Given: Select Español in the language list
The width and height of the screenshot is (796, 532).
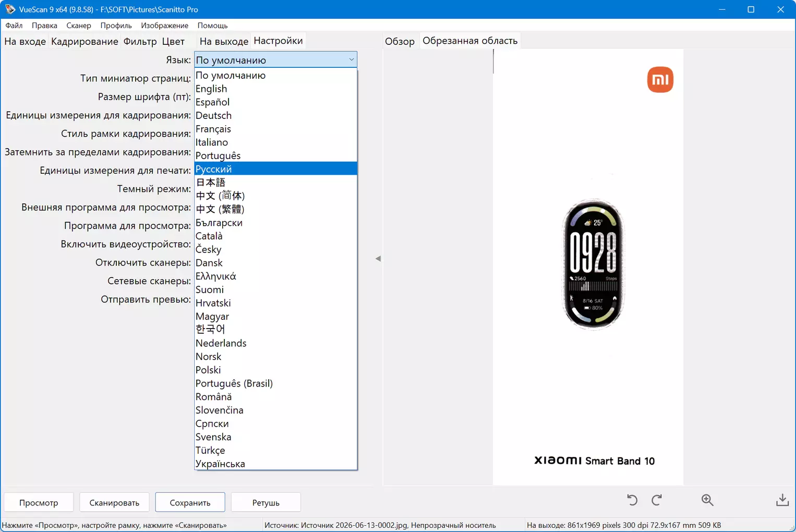Looking at the screenshot, I should [275, 102].
